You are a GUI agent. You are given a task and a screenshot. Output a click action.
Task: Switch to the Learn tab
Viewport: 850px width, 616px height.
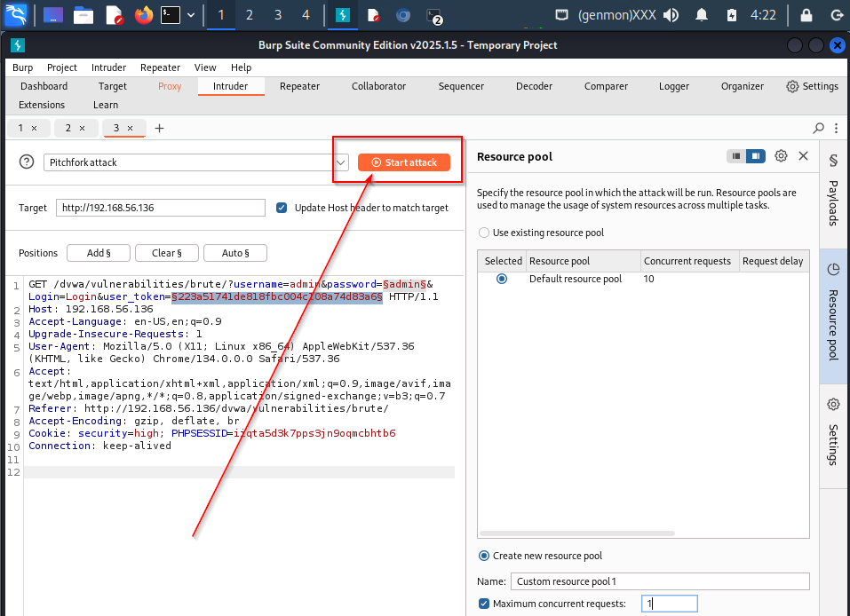105,105
